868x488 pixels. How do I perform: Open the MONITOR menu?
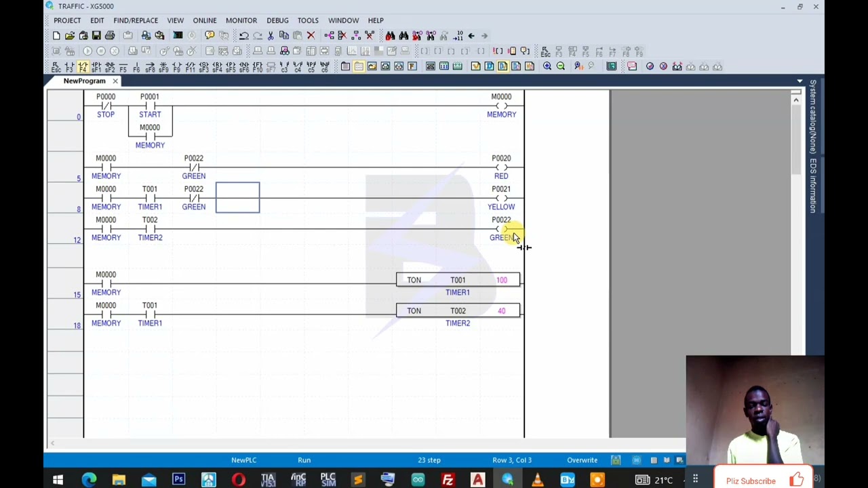241,20
